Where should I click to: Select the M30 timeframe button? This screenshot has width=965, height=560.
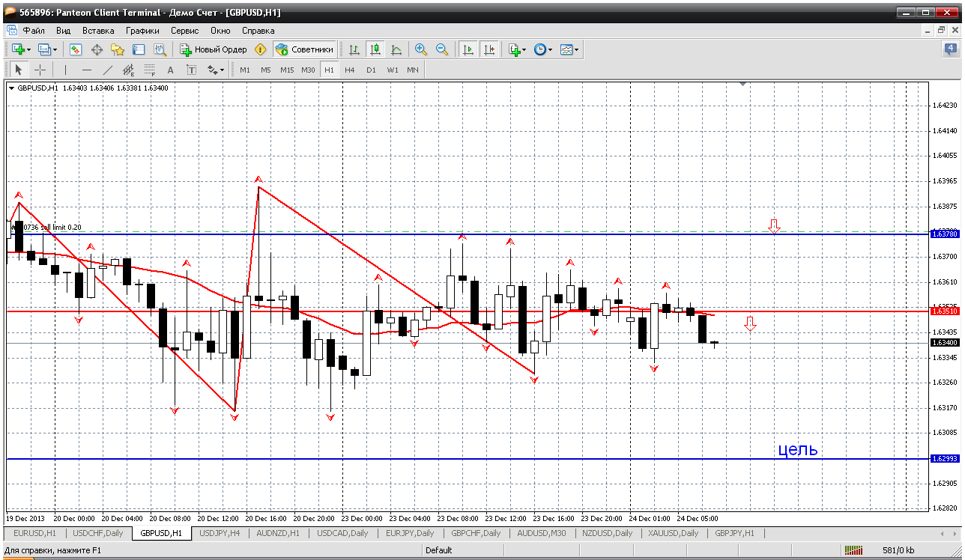pos(308,70)
